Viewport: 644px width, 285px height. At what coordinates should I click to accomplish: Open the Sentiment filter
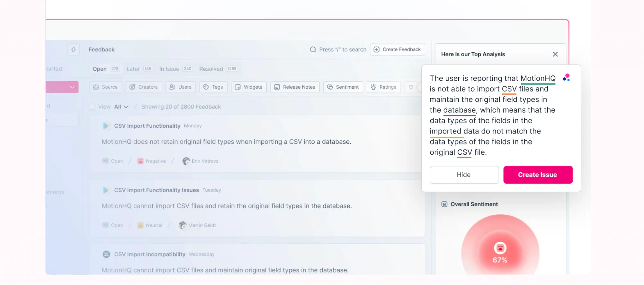(x=343, y=87)
